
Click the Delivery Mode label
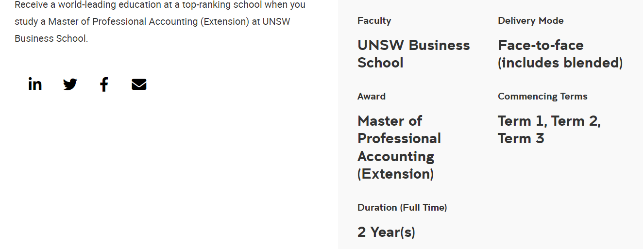531,21
